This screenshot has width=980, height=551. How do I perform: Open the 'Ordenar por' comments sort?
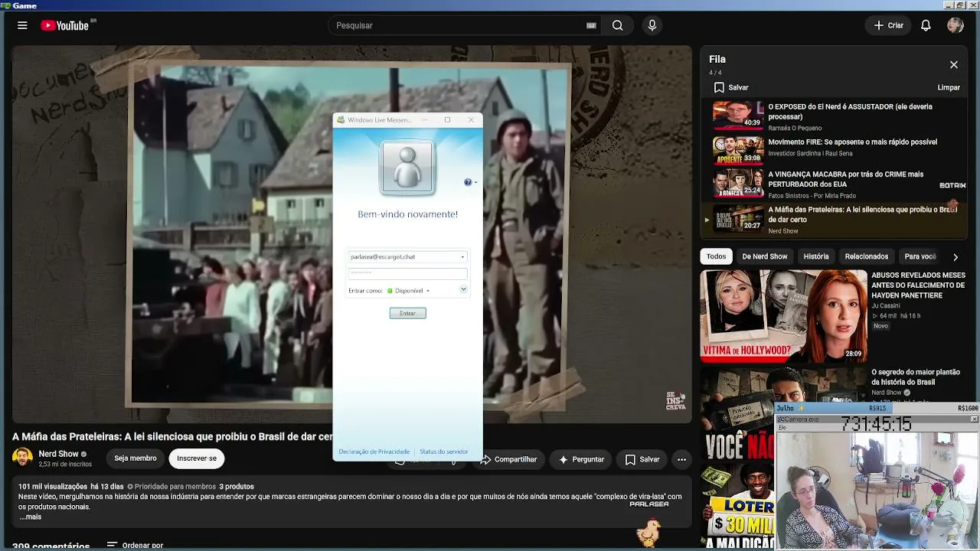click(x=135, y=545)
